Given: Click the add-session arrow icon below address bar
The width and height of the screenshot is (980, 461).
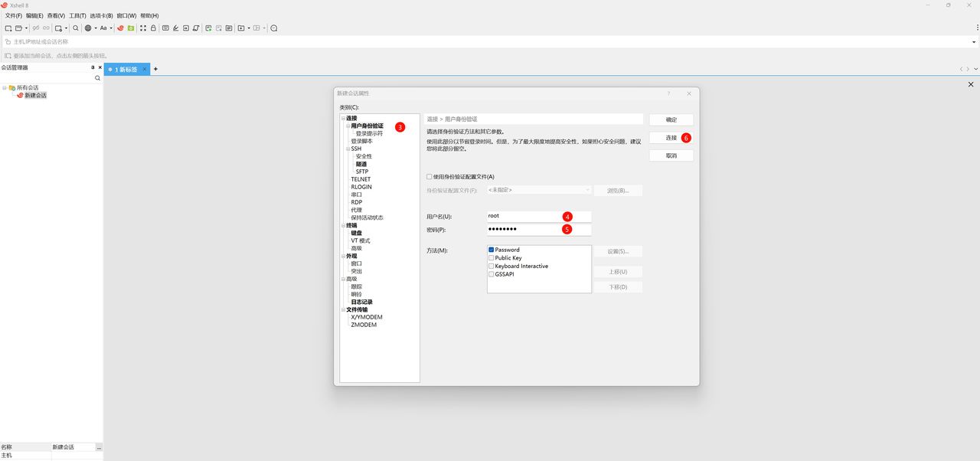Looking at the screenshot, I should pyautogui.click(x=7, y=55).
